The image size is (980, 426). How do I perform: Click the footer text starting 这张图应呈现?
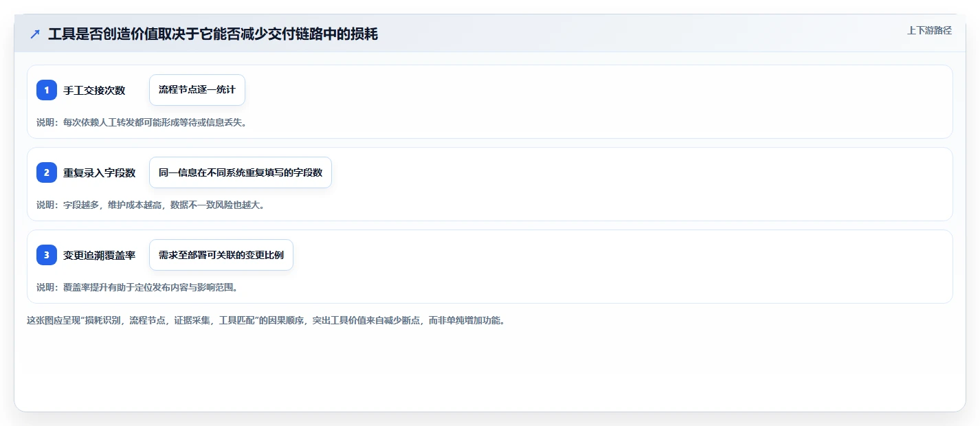point(266,320)
